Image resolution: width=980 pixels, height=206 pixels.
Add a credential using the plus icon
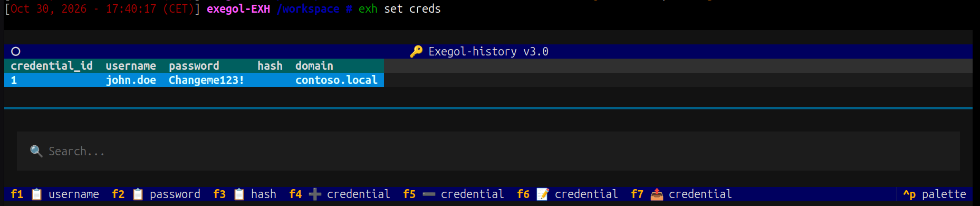pyautogui.click(x=315, y=194)
